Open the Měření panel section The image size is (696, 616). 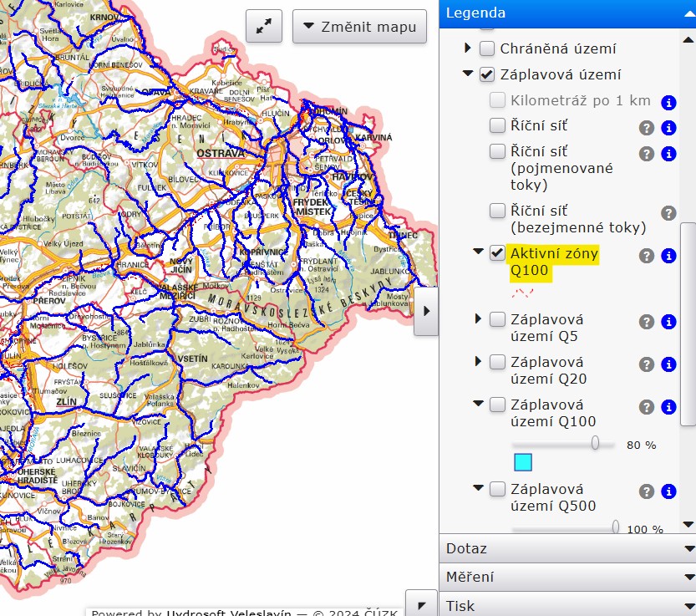point(566,577)
